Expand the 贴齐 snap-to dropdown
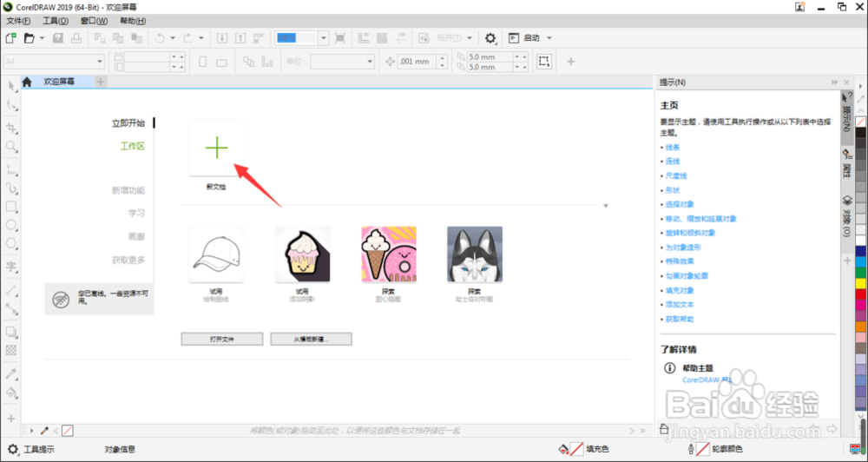The width and height of the screenshot is (868, 462). tap(470, 38)
